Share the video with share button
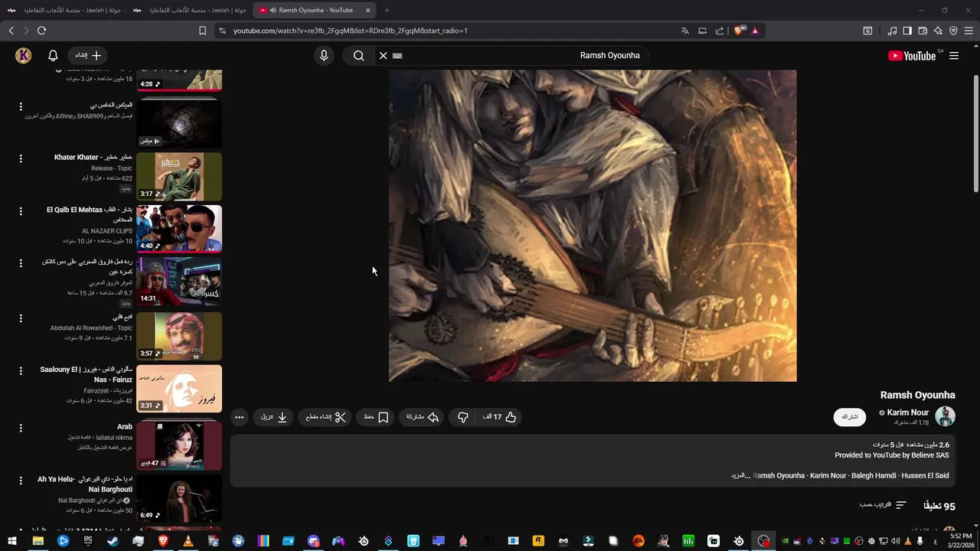This screenshot has height=551, width=980. pyautogui.click(x=423, y=417)
